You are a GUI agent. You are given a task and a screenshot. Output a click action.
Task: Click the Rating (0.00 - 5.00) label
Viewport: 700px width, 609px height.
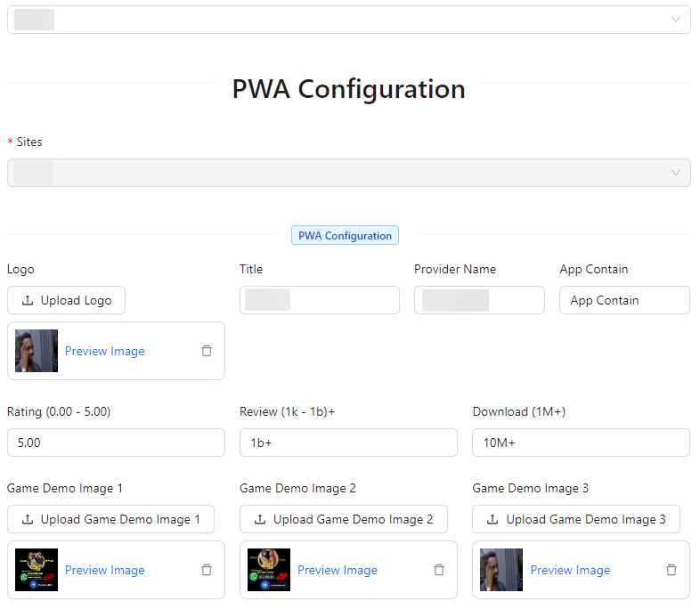tap(59, 411)
